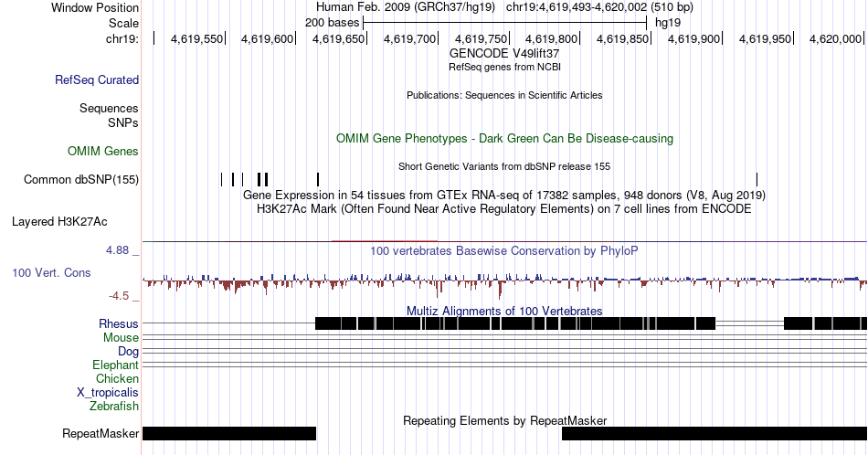Click the long Rhesus alignment block
This screenshot has width=868, height=455.
click(515, 323)
